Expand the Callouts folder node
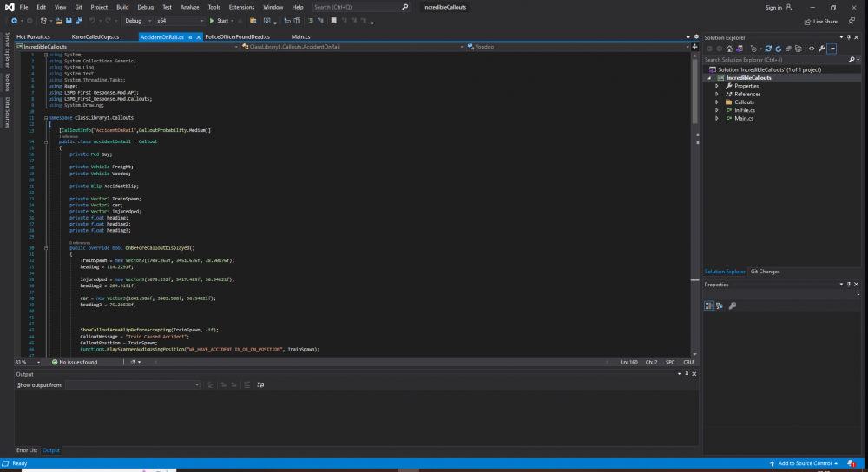This screenshot has height=472, width=868. (x=717, y=102)
